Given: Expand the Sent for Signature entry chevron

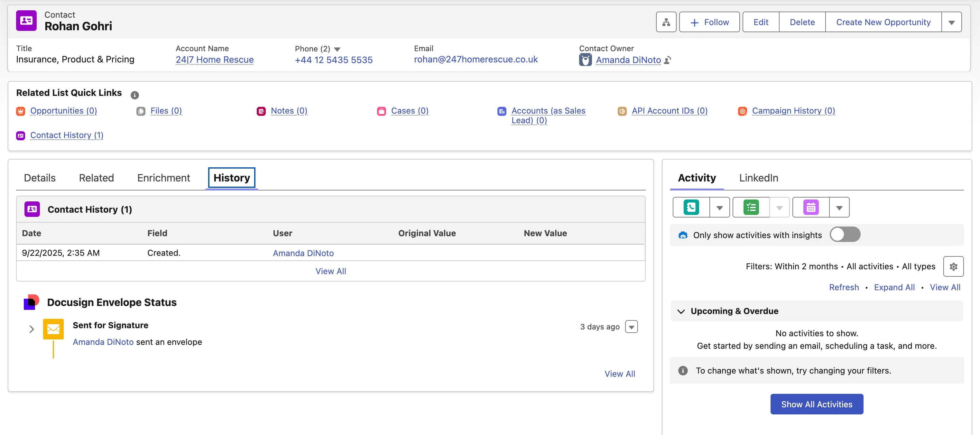Looking at the screenshot, I should point(32,329).
